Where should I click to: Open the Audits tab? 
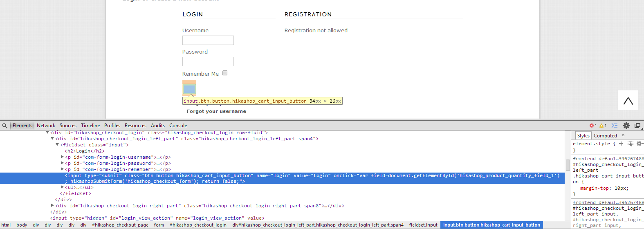(158, 126)
